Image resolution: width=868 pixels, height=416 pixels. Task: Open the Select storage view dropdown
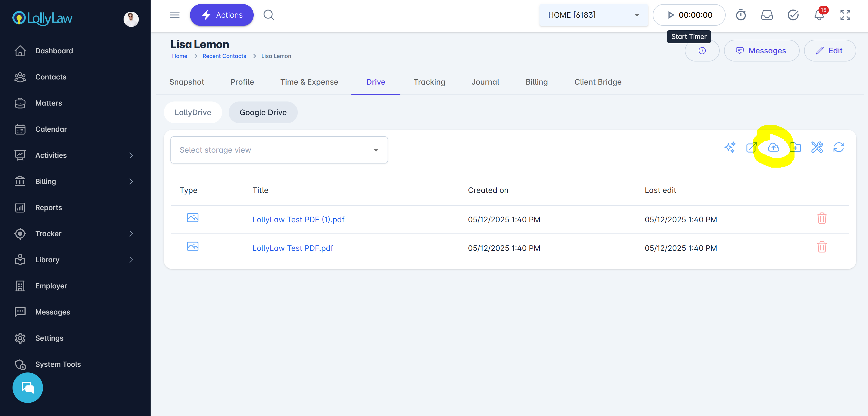coord(279,150)
